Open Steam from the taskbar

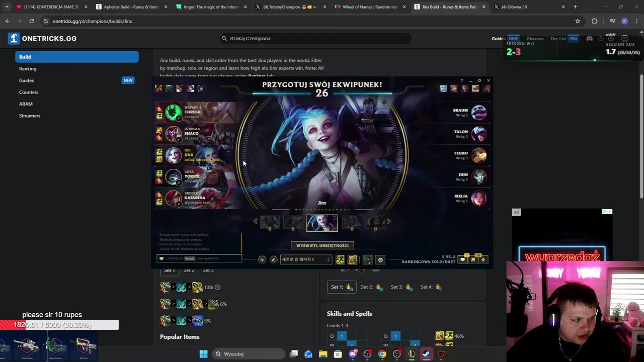click(x=426, y=354)
